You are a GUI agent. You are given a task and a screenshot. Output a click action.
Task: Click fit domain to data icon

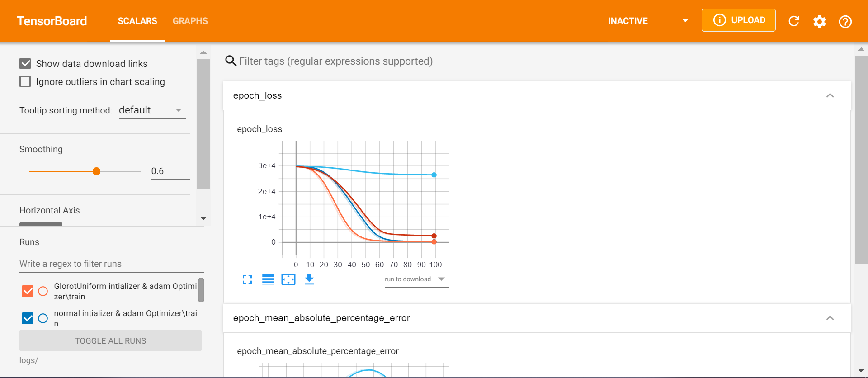pos(288,279)
